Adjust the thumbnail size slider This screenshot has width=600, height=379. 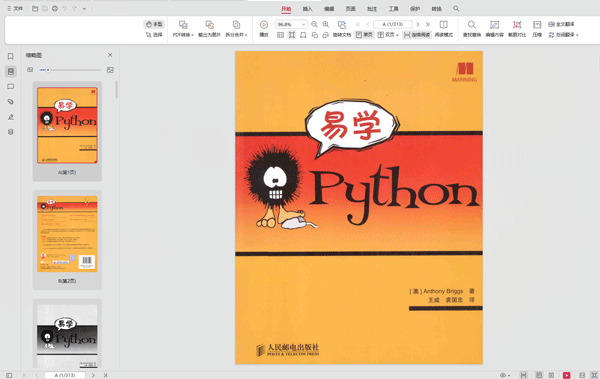(x=70, y=70)
